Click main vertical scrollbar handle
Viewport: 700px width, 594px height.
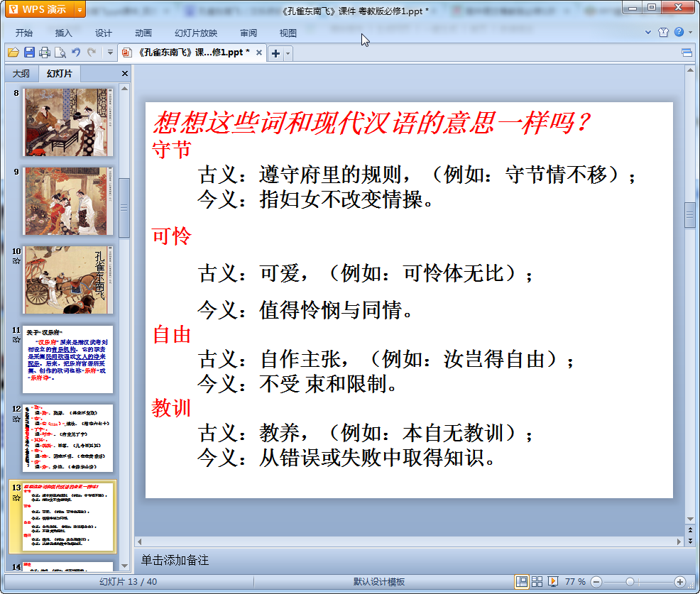(x=690, y=215)
